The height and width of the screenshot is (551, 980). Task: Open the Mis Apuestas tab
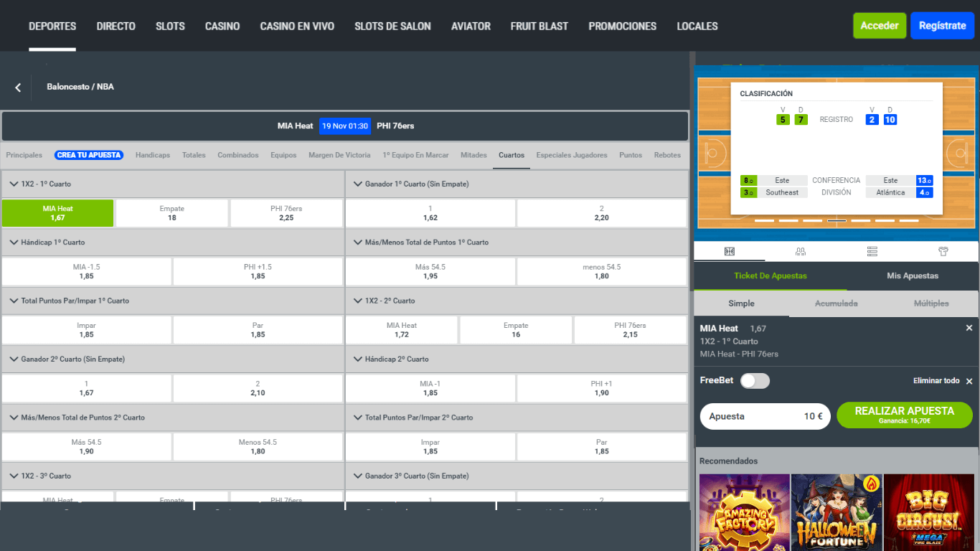click(913, 275)
